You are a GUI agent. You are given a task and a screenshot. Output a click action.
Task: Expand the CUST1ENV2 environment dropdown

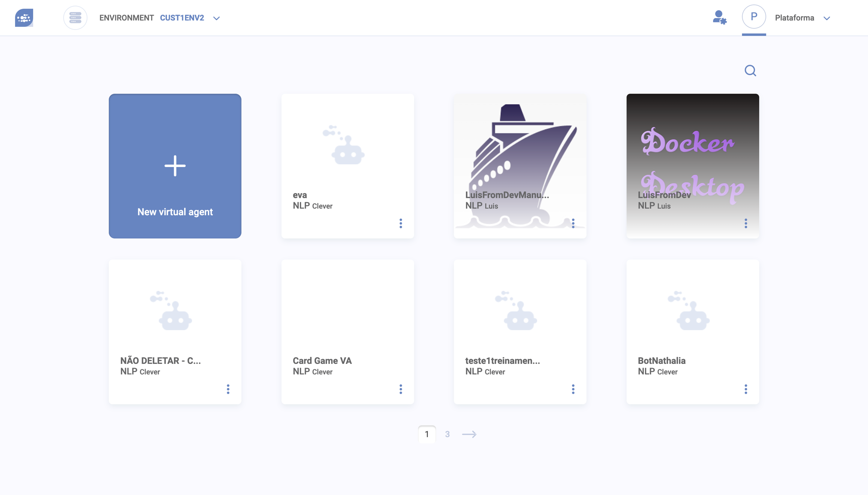pyautogui.click(x=216, y=18)
